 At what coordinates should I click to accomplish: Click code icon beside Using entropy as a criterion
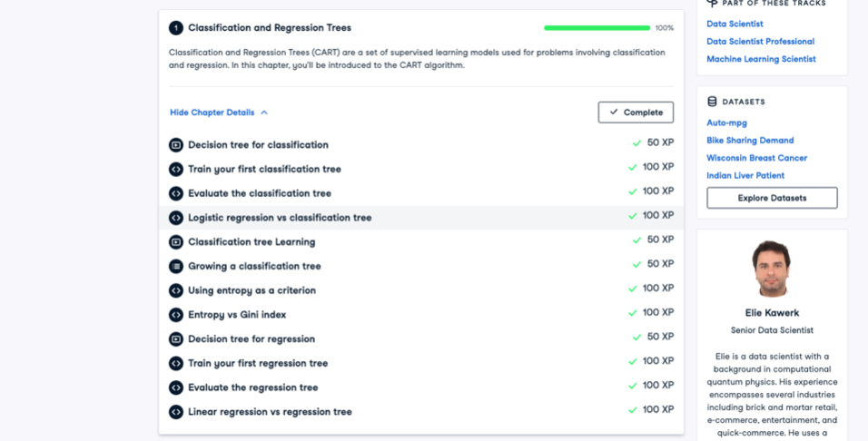176,290
